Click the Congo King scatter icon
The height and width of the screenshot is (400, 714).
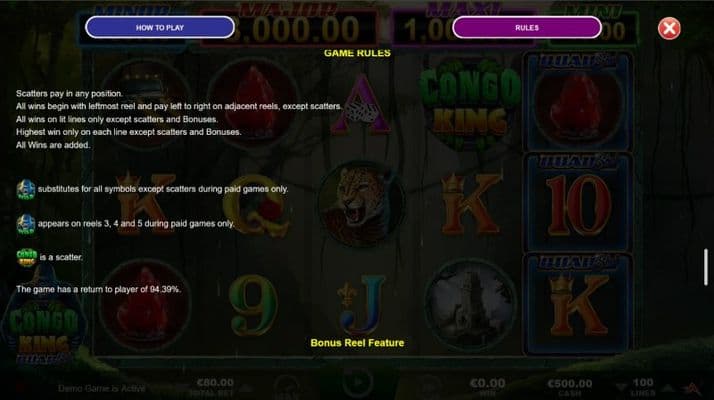click(x=27, y=257)
